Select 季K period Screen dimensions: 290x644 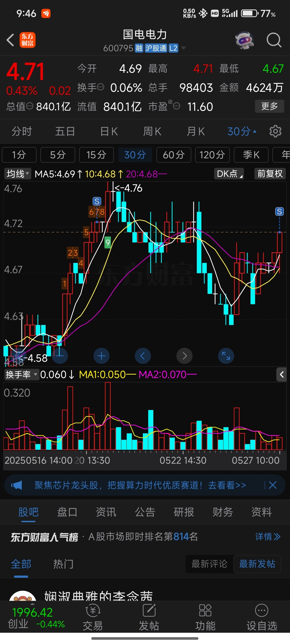pos(251,155)
